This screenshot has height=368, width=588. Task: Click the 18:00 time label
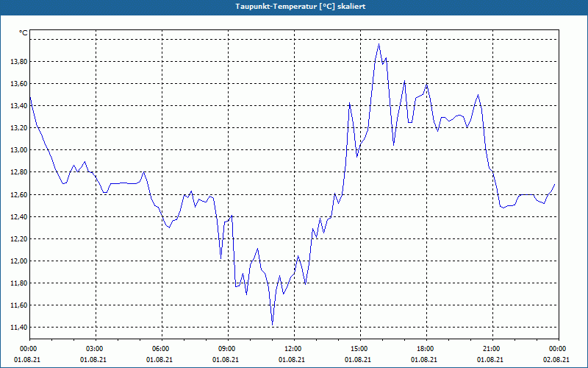point(426,349)
